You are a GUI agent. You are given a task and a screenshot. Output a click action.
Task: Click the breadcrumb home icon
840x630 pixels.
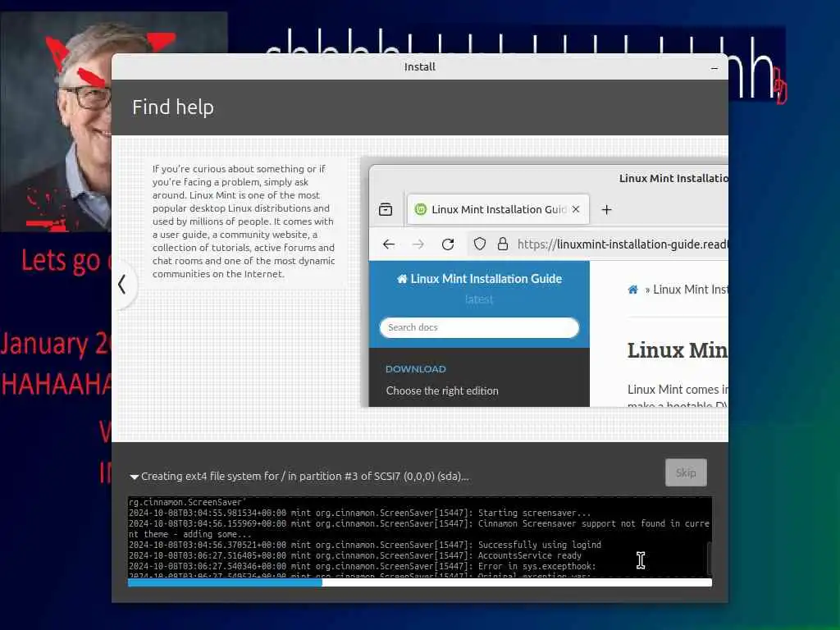[632, 290]
